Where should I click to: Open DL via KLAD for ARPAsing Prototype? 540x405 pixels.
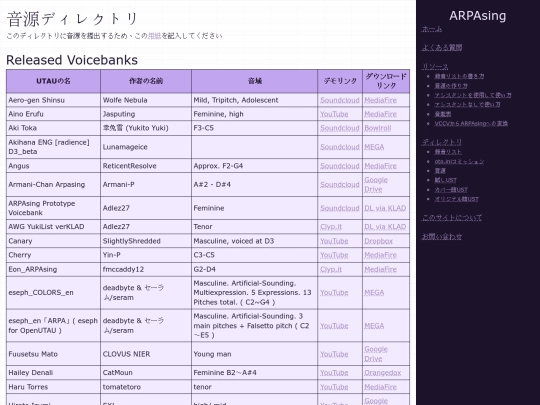coord(385,208)
